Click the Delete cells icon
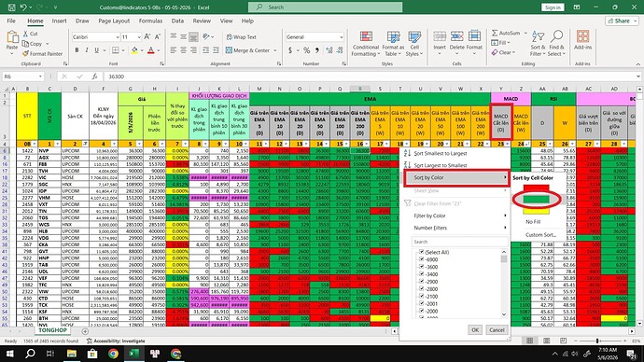 456,37
